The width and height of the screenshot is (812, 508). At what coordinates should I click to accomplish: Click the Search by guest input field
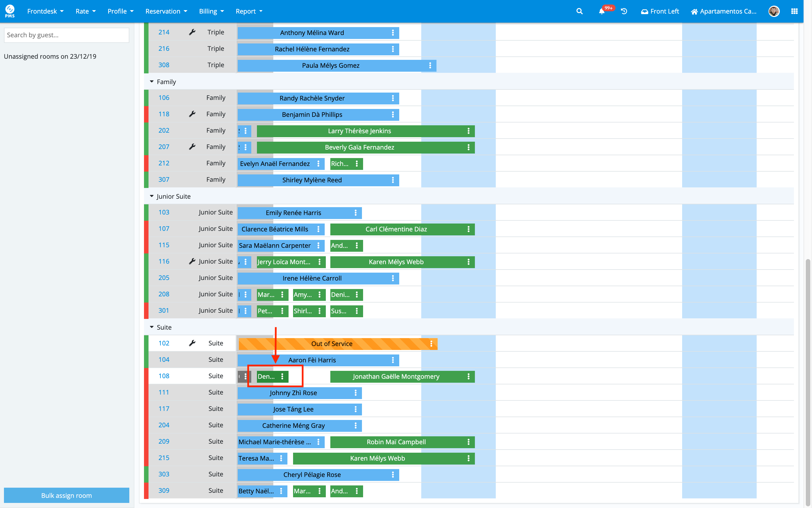pyautogui.click(x=66, y=35)
